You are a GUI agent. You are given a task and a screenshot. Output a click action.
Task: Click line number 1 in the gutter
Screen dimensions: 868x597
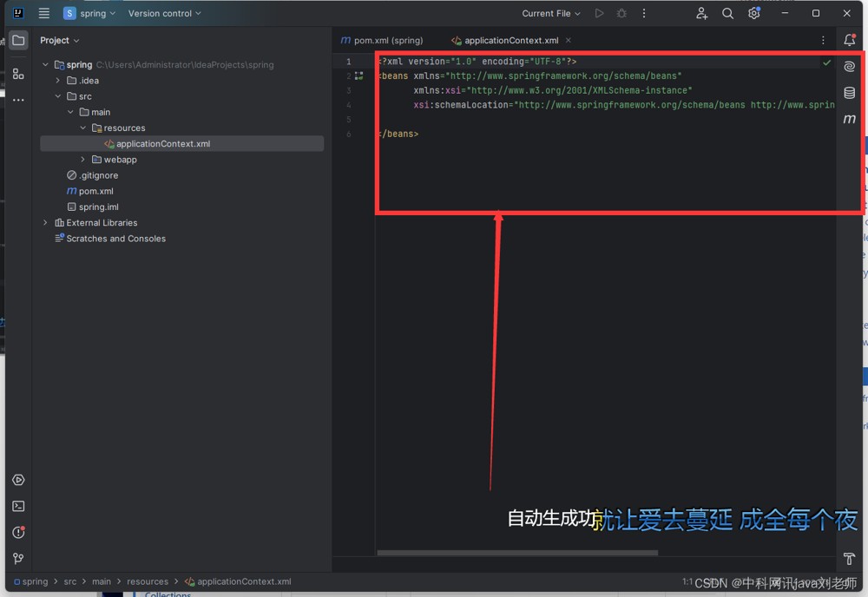tap(349, 62)
